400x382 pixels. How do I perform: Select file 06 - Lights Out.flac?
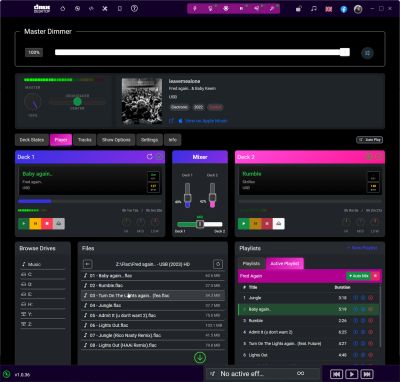click(x=153, y=325)
